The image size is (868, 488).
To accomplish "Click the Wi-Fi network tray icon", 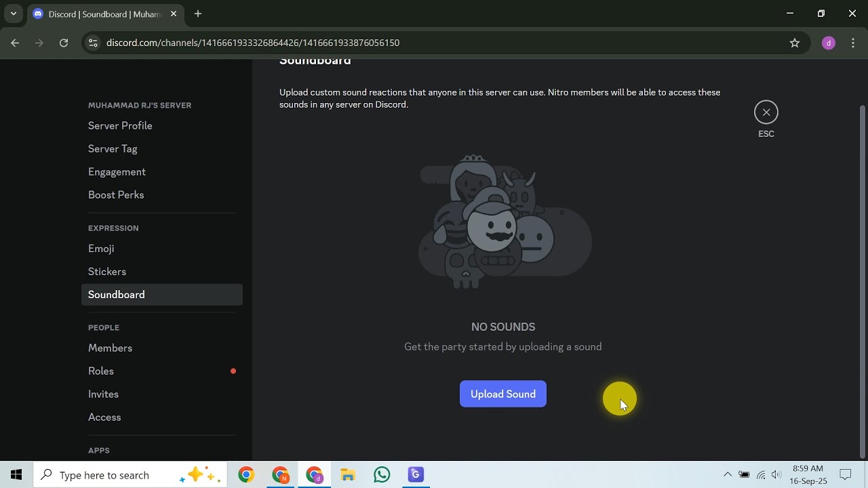I will (761, 475).
